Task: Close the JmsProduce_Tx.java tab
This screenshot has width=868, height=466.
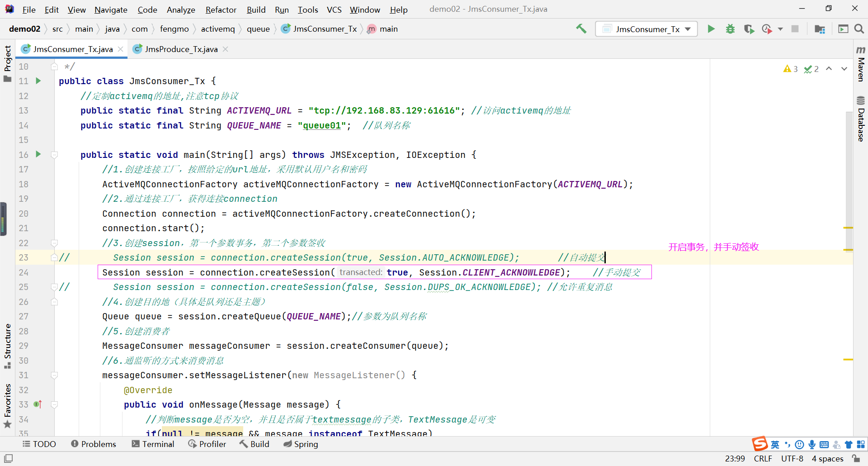Action: pyautogui.click(x=225, y=49)
